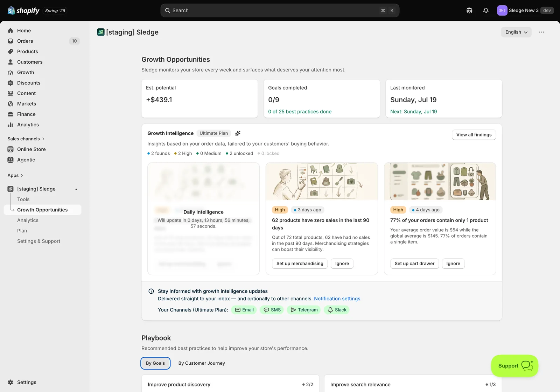The height and width of the screenshot is (392, 560).
Task: Click the Discounts badge icon
Action: pos(10,83)
